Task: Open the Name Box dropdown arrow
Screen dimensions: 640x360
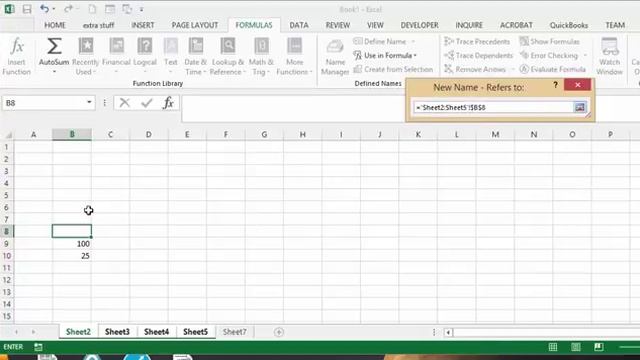Action: point(89,102)
